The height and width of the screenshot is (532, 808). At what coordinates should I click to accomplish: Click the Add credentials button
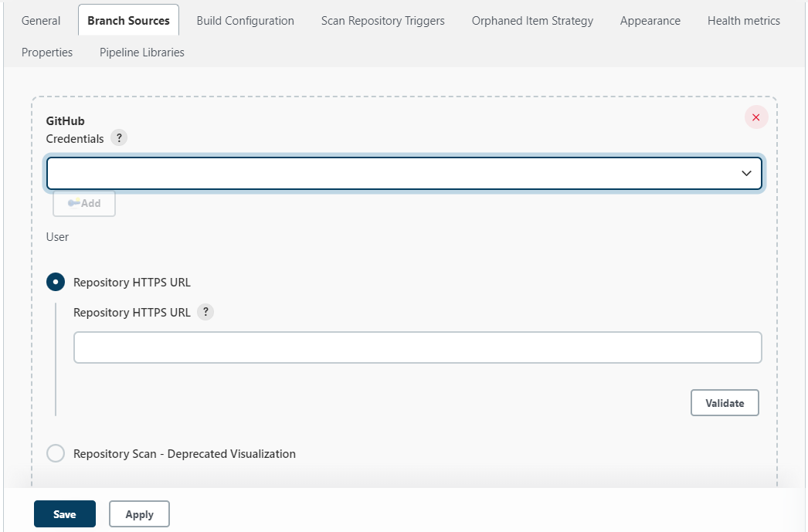tap(84, 203)
